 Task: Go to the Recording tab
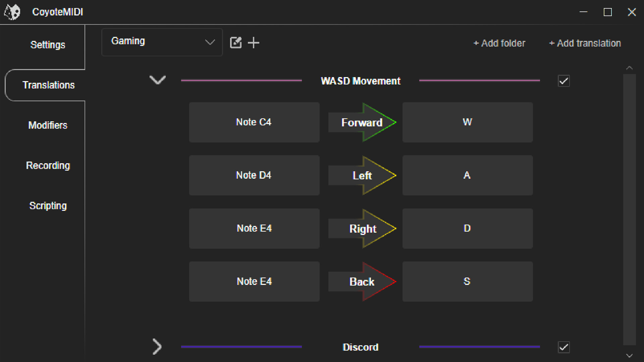click(48, 166)
